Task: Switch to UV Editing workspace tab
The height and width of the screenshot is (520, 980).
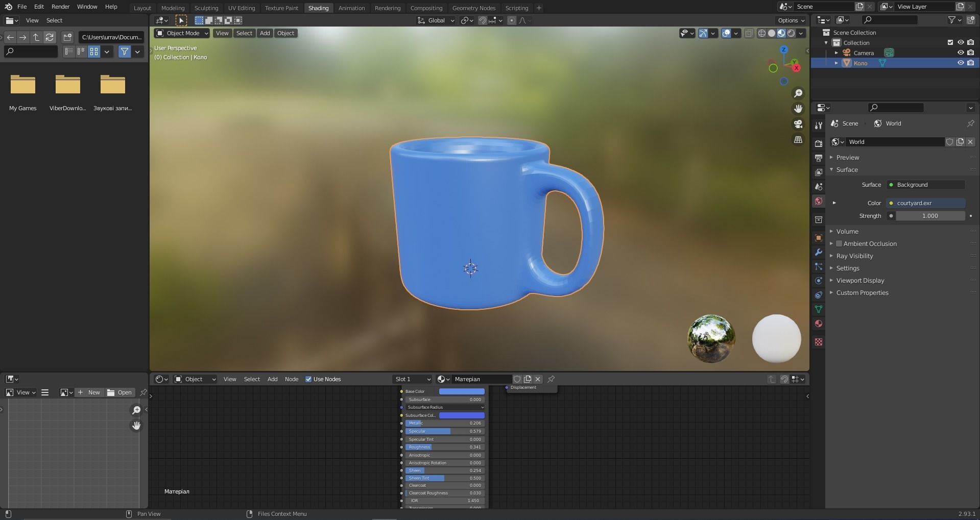Action: point(242,8)
